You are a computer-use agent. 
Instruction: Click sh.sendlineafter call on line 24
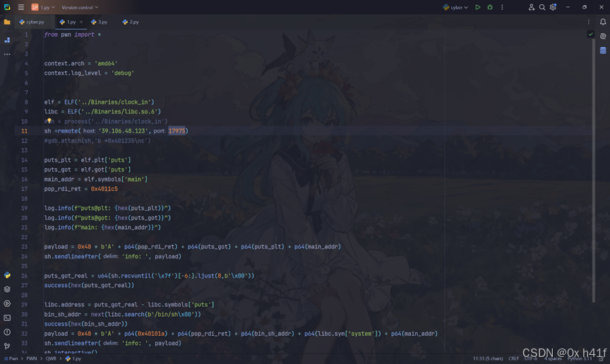112,256
